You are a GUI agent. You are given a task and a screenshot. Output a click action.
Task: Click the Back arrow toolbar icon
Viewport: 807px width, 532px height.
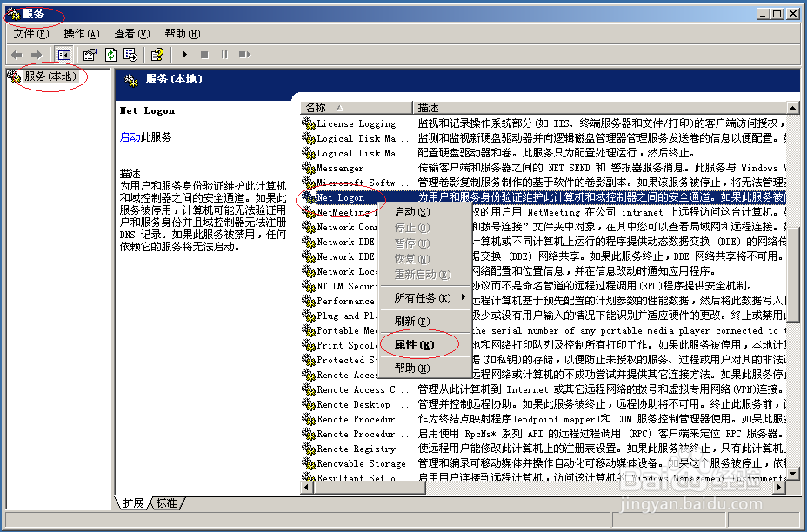point(17,55)
